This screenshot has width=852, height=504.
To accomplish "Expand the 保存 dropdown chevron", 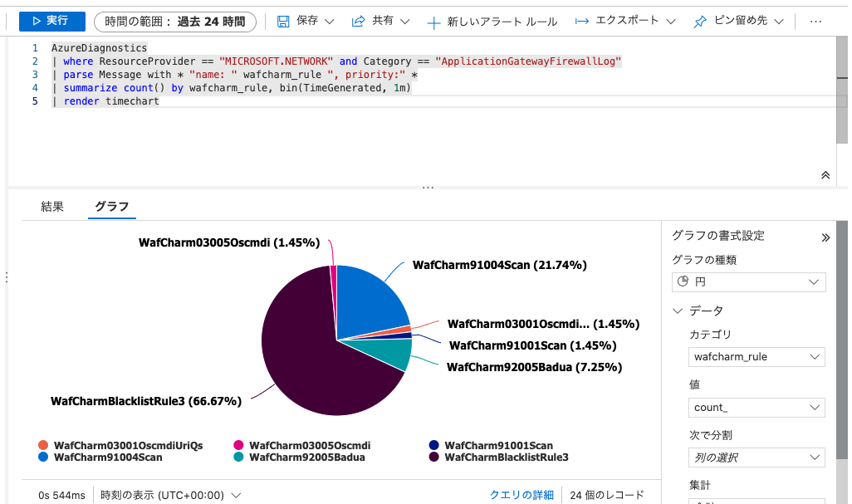I will (x=330, y=22).
